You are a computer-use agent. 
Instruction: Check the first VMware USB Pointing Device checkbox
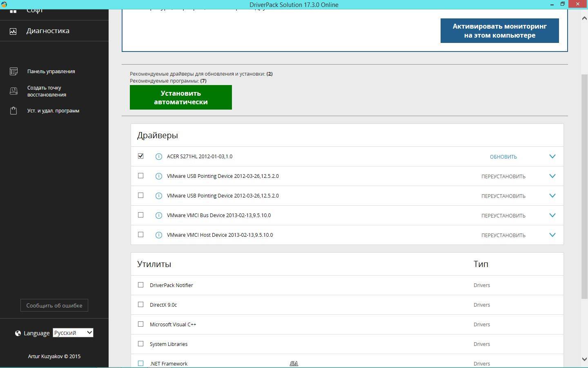(x=141, y=176)
